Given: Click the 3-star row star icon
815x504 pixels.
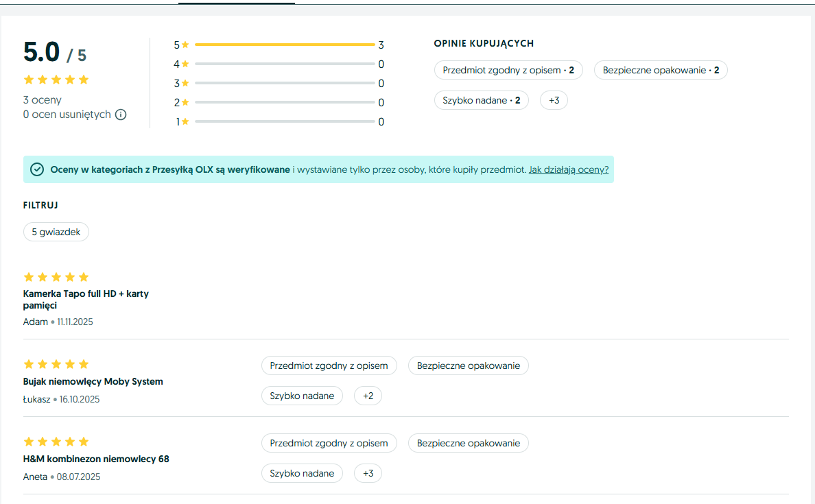Looking at the screenshot, I should (185, 84).
